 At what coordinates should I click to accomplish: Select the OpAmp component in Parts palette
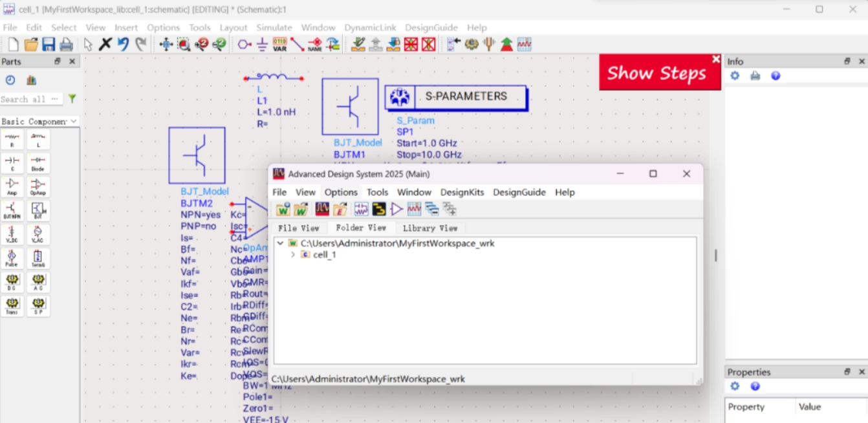[x=38, y=187]
